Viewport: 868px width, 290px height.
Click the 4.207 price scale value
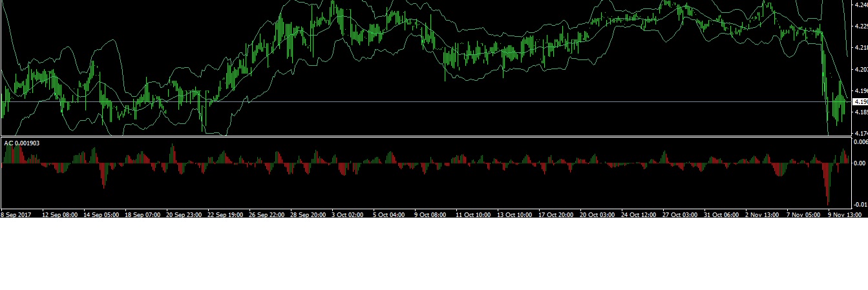pos(861,69)
